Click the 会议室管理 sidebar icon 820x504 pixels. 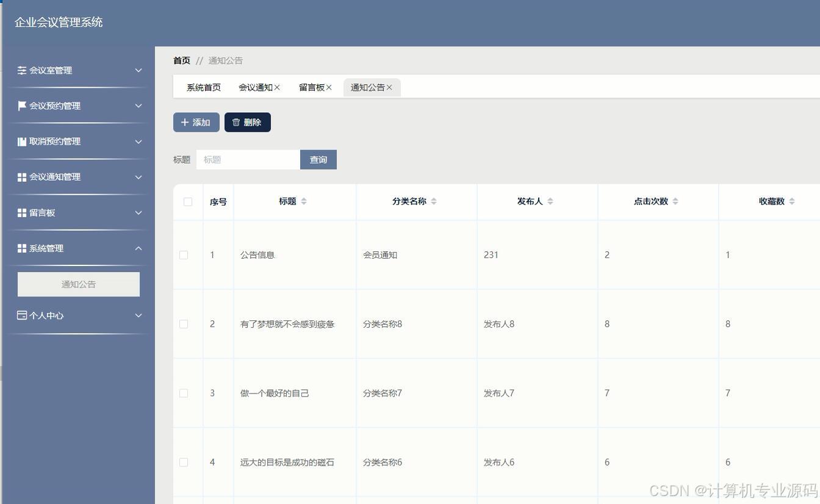pos(21,70)
